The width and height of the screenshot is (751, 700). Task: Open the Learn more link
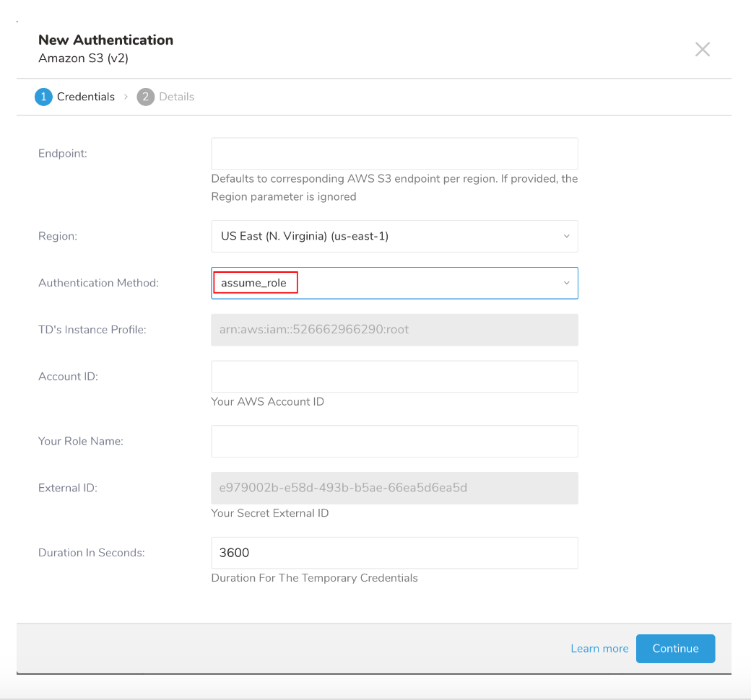tap(599, 649)
